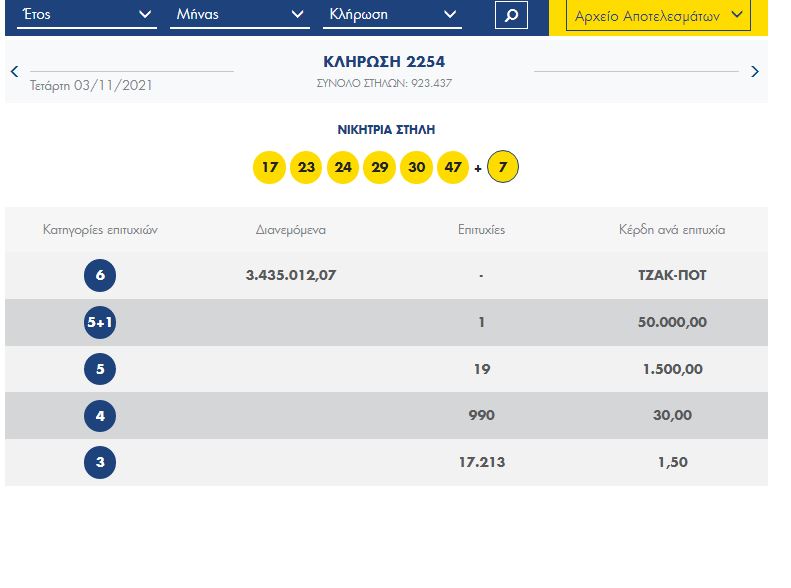The height and width of the screenshot is (588, 791).
Task: Click the category 6 circle badge
Action: pos(100,275)
